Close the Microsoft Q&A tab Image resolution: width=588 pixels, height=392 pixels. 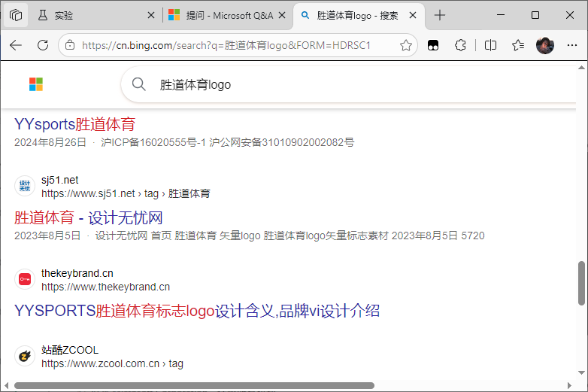click(282, 15)
